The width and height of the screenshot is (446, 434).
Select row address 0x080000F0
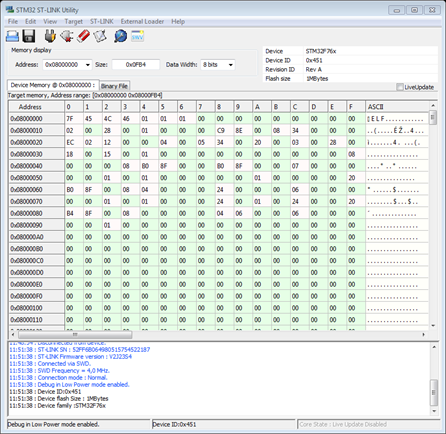coord(36,296)
